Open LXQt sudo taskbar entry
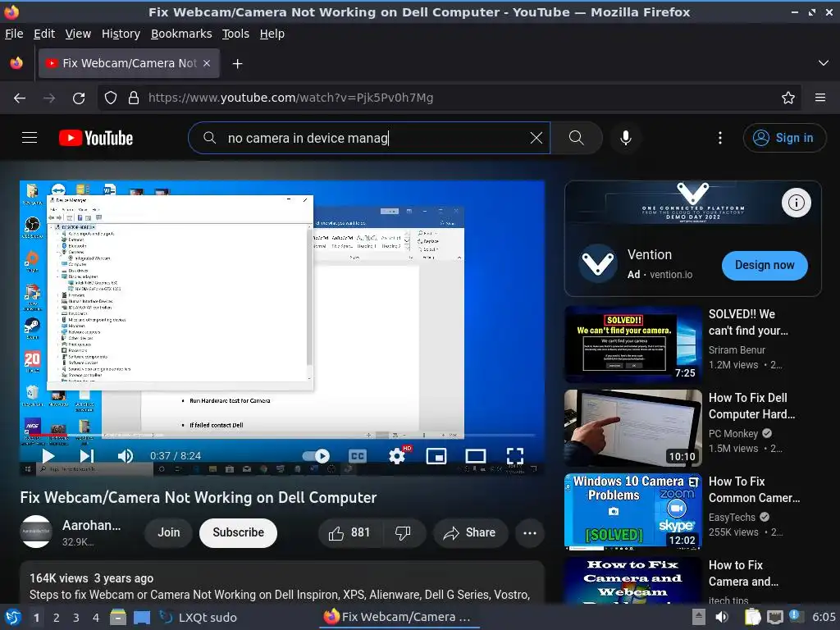 [199, 618]
